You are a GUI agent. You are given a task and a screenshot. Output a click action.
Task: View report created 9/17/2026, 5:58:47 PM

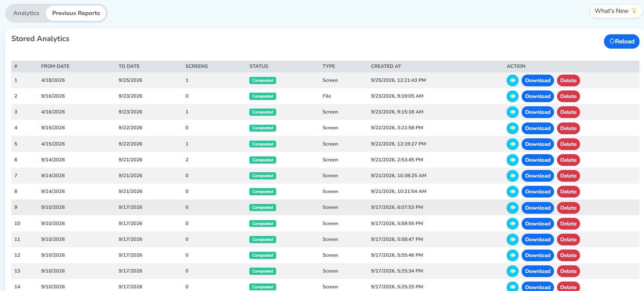click(513, 239)
